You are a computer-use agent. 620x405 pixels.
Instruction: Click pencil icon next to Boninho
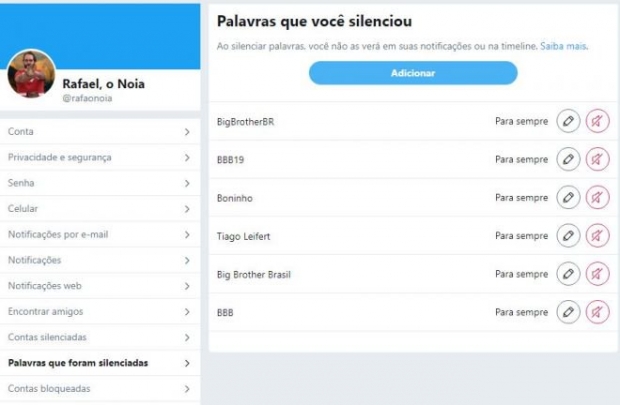point(568,197)
